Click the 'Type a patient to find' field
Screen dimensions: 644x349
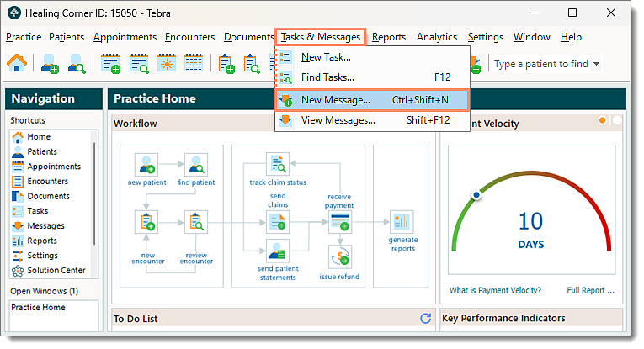[541, 64]
